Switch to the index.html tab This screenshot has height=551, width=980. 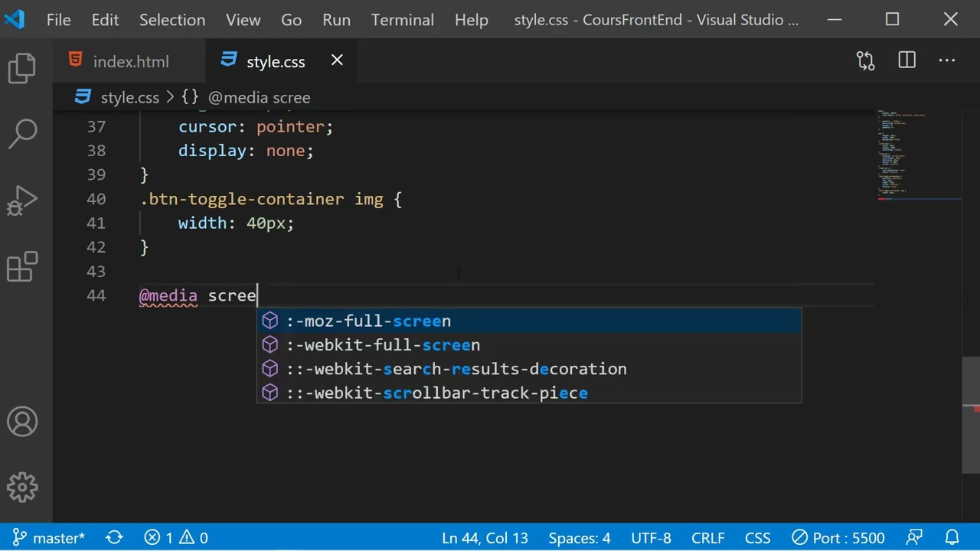[x=129, y=61]
